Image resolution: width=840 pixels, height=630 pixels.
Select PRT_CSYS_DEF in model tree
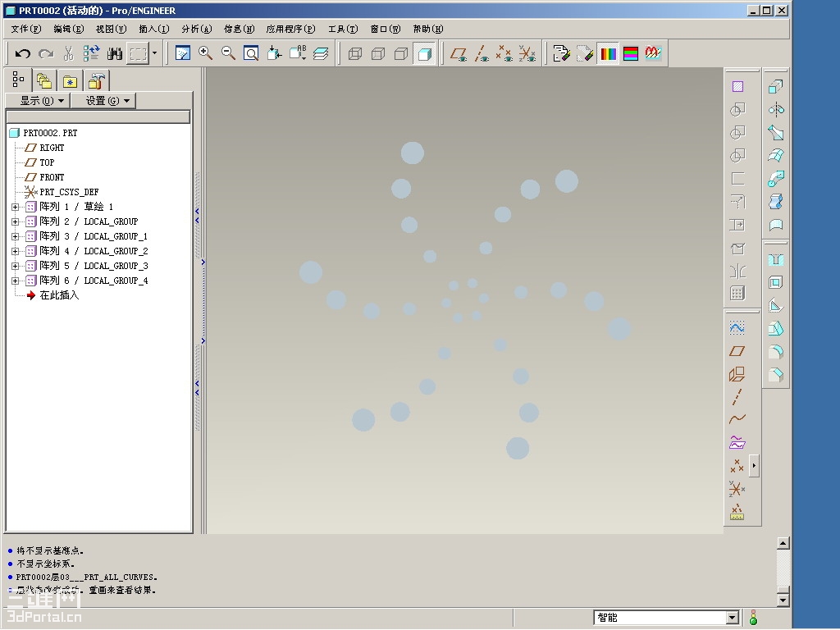click(x=62, y=192)
